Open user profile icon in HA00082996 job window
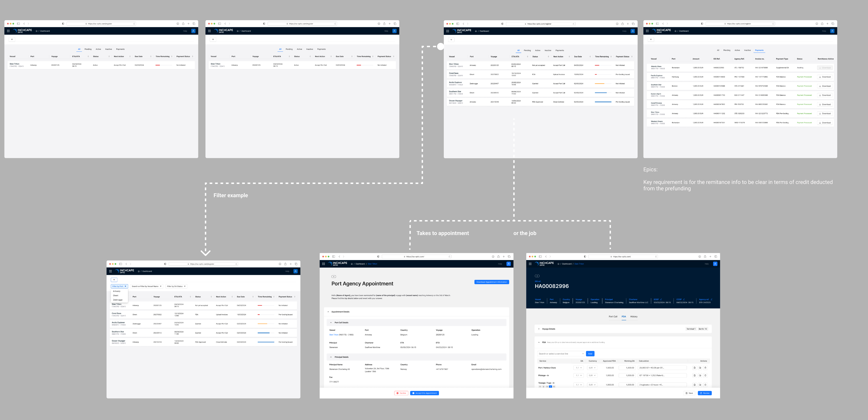Screen dimensions: 868x420 pyautogui.click(x=715, y=264)
